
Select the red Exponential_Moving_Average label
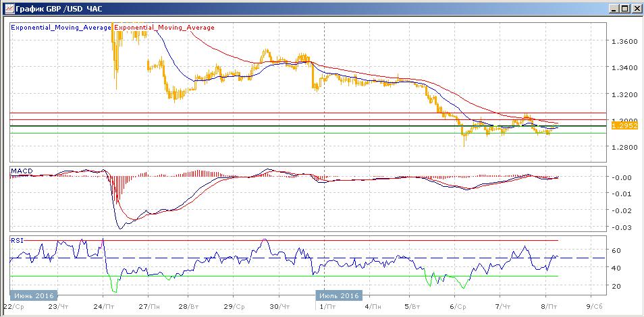click(165, 28)
